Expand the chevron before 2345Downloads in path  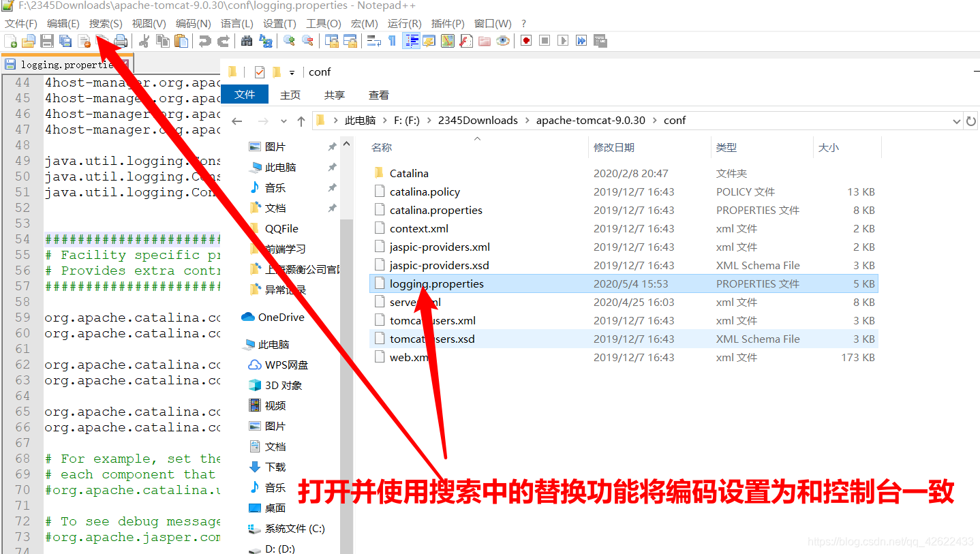click(x=429, y=121)
